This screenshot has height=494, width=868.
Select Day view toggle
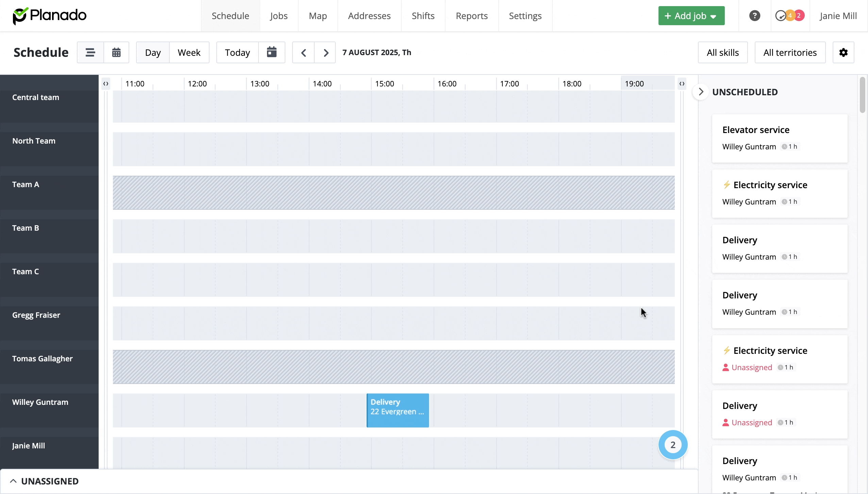click(153, 52)
